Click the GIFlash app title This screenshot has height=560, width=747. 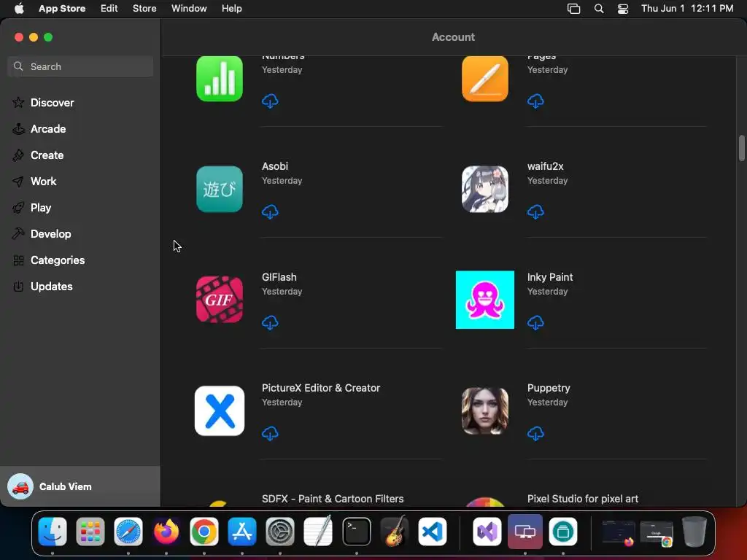pos(279,276)
